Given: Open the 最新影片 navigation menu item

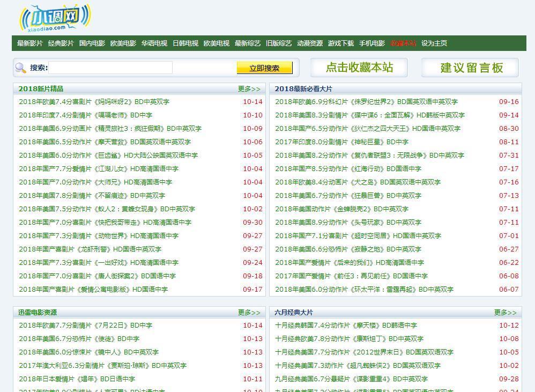Looking at the screenshot, I should point(29,43).
